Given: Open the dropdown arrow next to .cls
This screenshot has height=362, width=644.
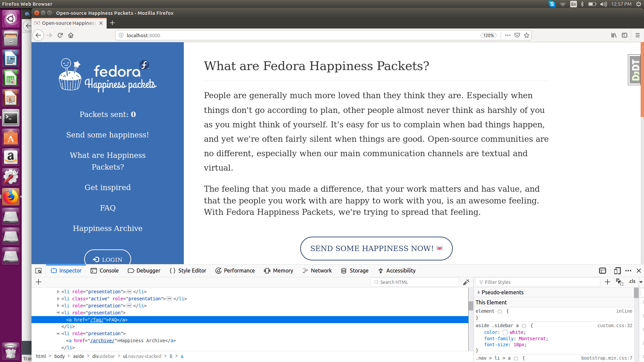Looking at the screenshot, I should (641, 282).
